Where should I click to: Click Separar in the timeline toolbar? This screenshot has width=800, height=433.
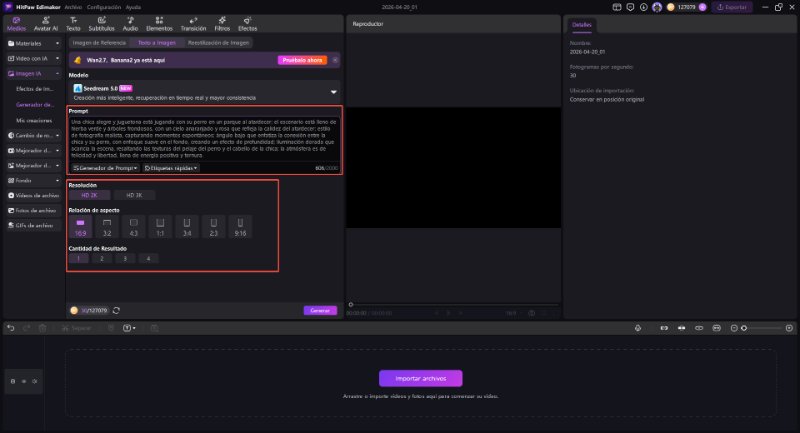click(77, 328)
